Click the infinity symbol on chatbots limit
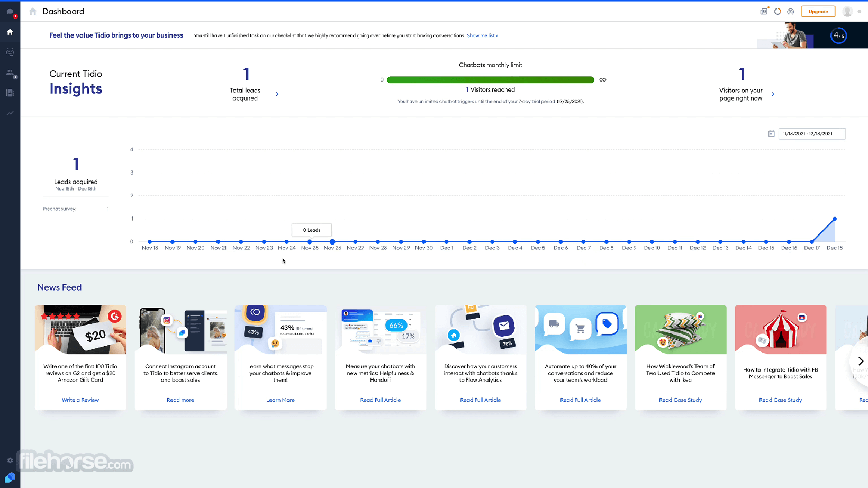The image size is (868, 488). (603, 80)
